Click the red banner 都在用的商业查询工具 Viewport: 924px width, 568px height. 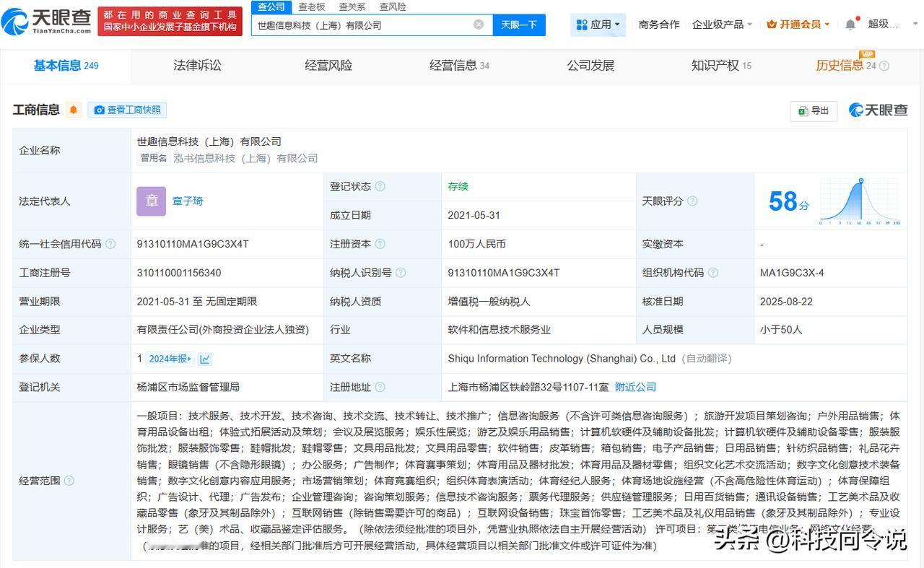(x=170, y=20)
